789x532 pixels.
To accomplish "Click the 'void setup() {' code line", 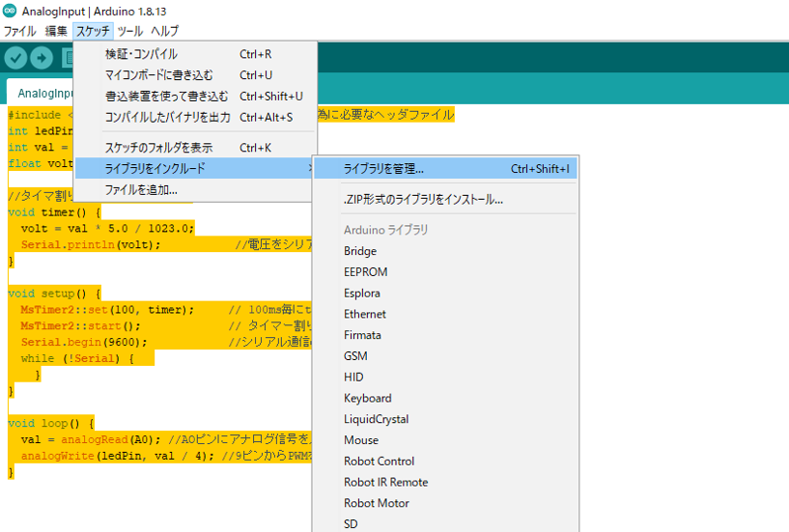I will pyautogui.click(x=54, y=294).
